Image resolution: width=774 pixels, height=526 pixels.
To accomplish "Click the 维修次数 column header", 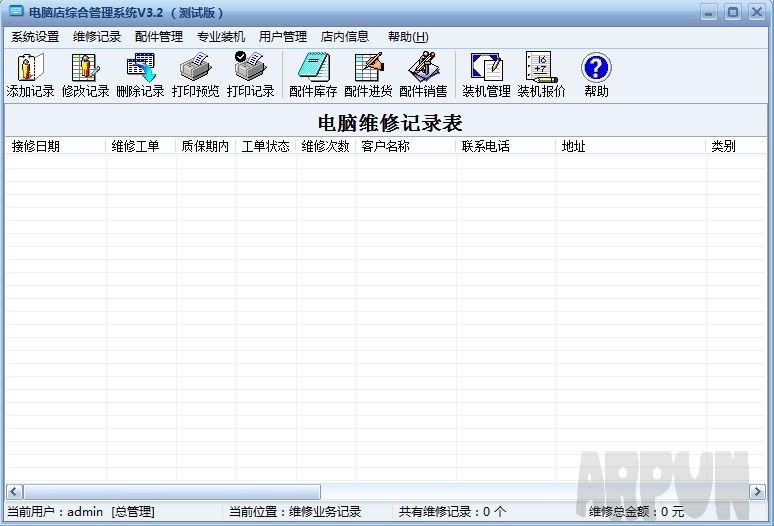I will 326,146.
